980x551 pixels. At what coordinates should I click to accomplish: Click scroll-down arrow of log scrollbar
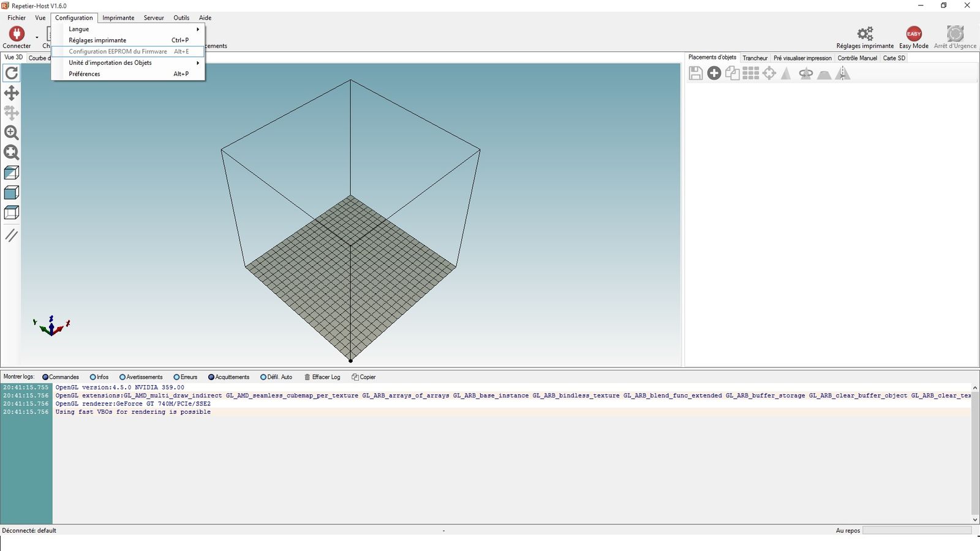click(x=975, y=519)
